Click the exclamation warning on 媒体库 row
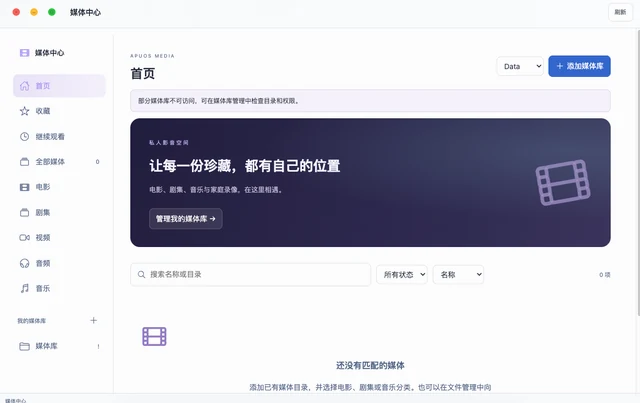640x403 pixels. click(98, 346)
